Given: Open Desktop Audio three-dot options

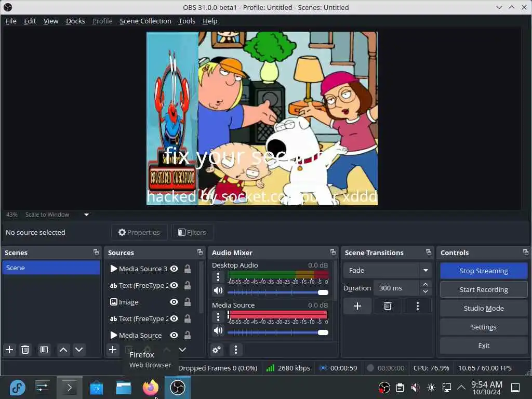Looking at the screenshot, I should 218,277.
